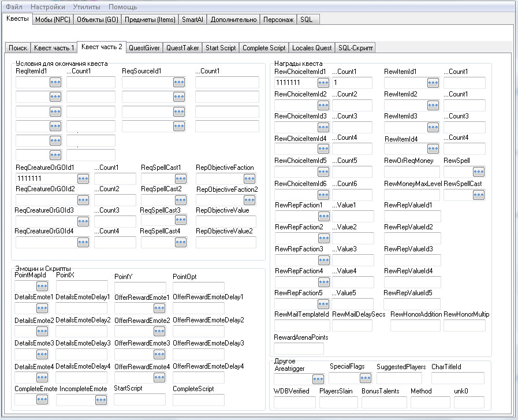Click Areatrigger browse button
Screen dimensions: 518x420
(318, 380)
